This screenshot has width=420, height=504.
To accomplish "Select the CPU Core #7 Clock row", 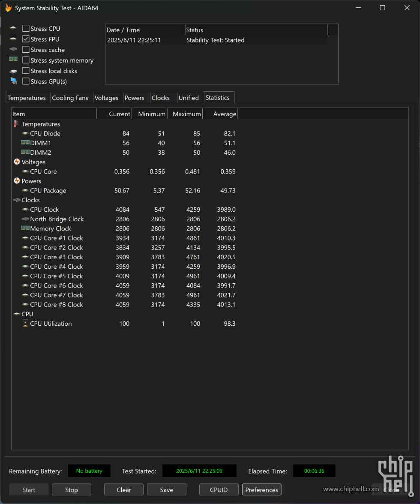I will tap(124, 295).
